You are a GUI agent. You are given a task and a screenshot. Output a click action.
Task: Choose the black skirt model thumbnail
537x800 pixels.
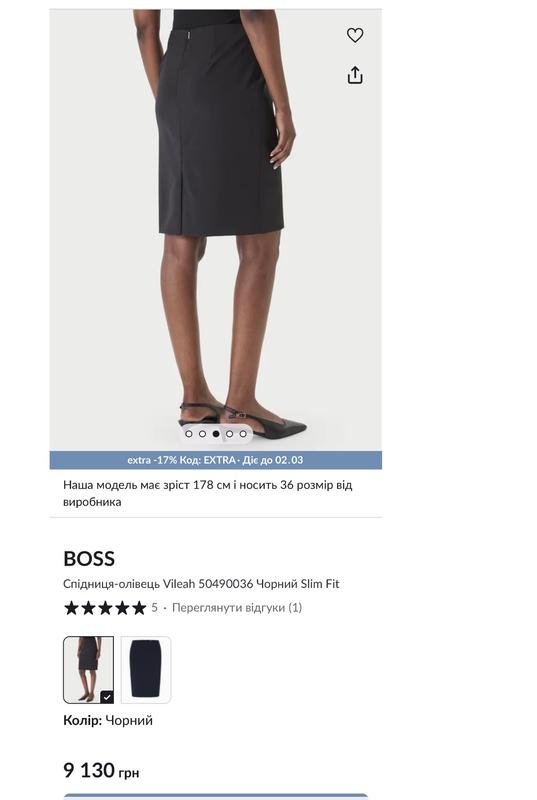pyautogui.click(x=89, y=670)
